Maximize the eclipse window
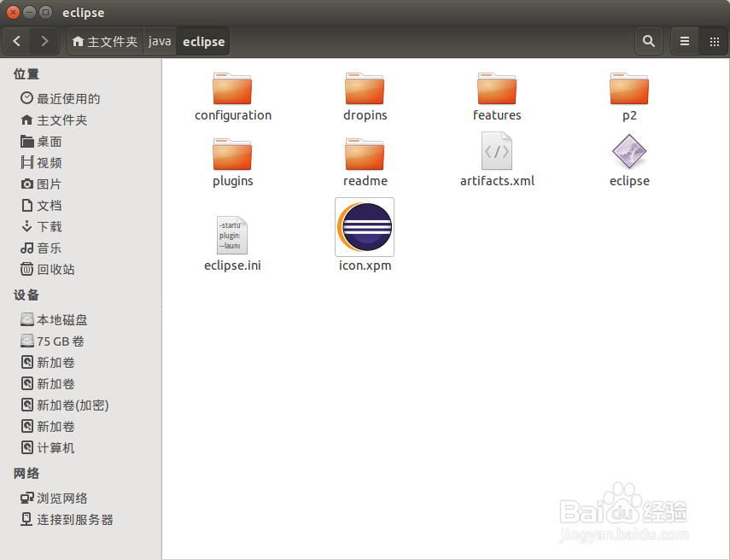This screenshot has height=560, width=730. [x=45, y=13]
